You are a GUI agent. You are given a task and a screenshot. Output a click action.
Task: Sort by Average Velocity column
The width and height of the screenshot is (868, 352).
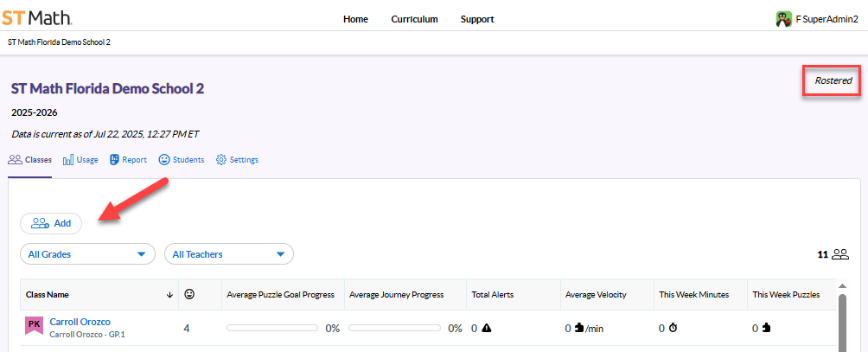tap(596, 295)
